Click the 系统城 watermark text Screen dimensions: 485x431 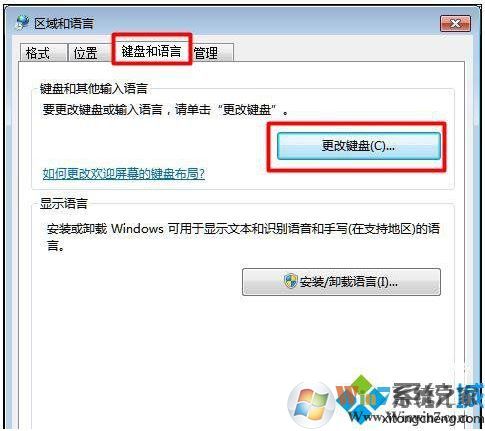coord(438,397)
